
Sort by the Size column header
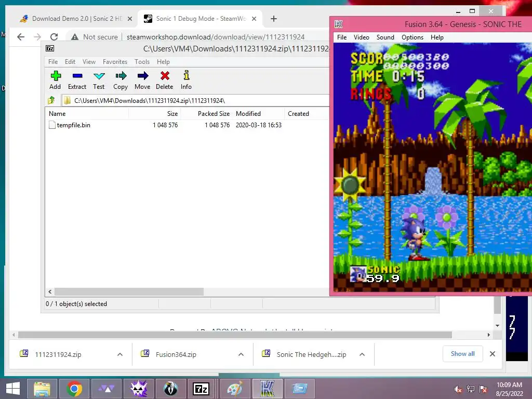(154, 114)
